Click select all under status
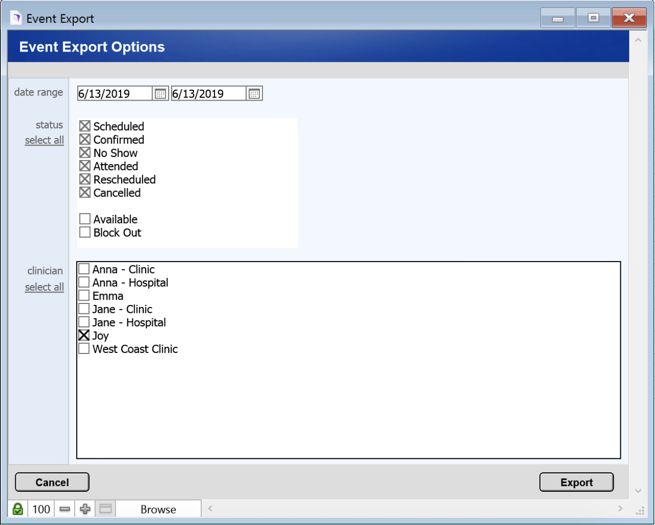This screenshot has width=655, height=525. [44, 141]
